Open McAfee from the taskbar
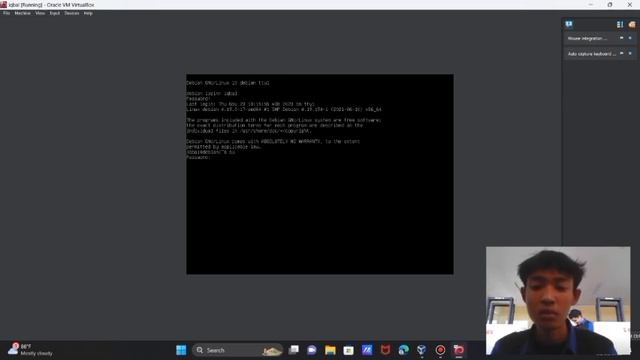The width and height of the screenshot is (640, 360). [385, 350]
